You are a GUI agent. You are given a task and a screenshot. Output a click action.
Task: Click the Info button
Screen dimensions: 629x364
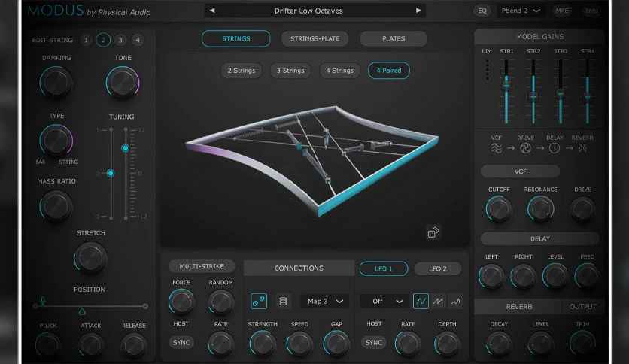(591, 11)
